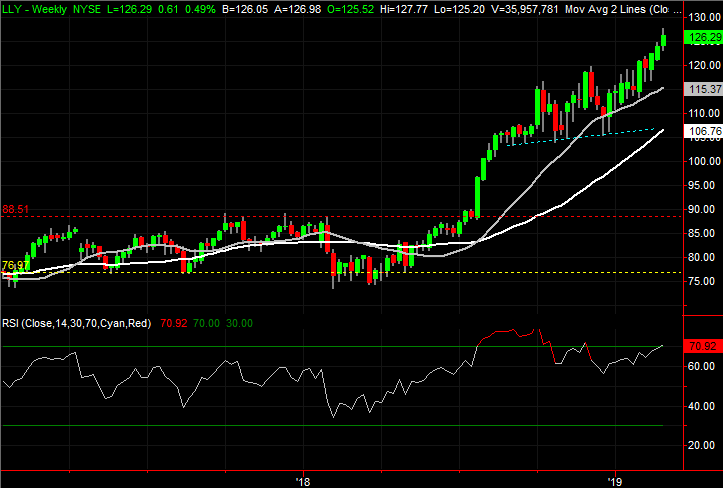Select the '19 year label on time axis
Screen dimensions: 723x488
615,482
